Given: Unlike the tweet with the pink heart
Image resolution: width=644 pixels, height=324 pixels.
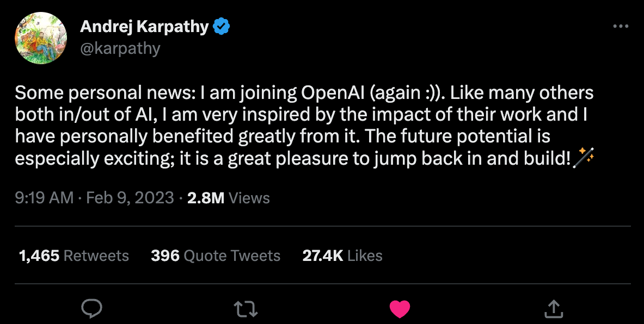Looking at the screenshot, I should [400, 309].
